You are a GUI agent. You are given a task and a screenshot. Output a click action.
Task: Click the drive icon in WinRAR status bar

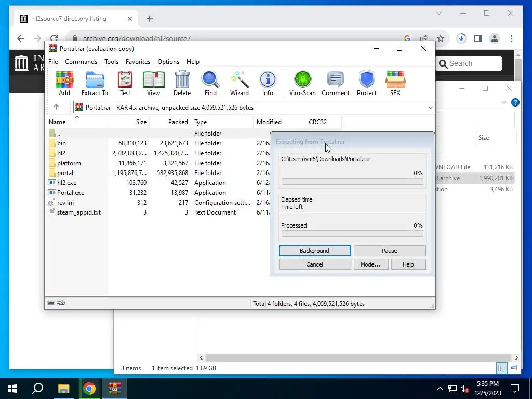tap(51, 303)
